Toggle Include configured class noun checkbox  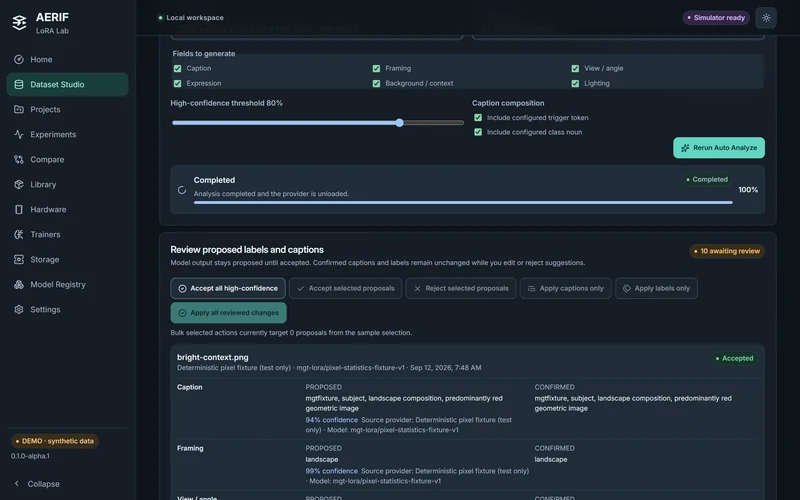478,132
